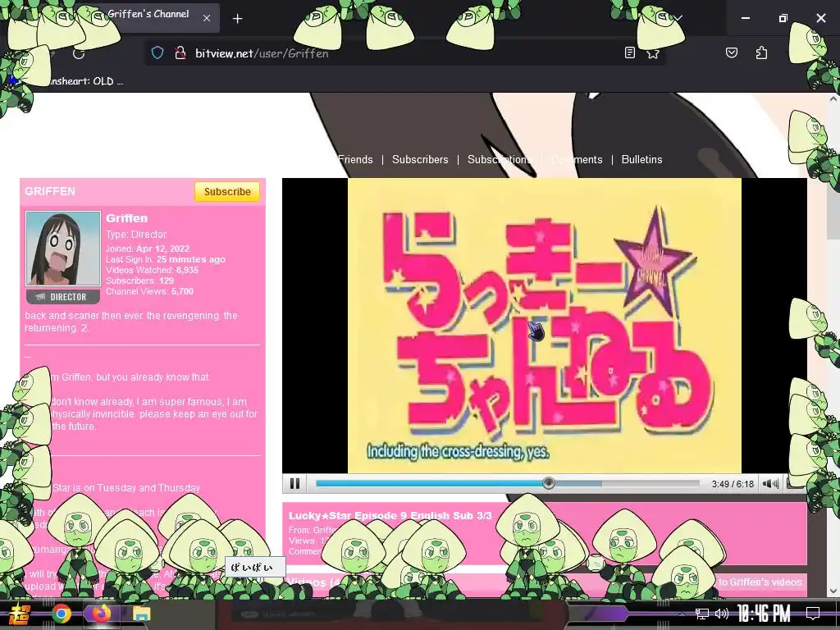Click the Lucky Star video frame

point(545,325)
